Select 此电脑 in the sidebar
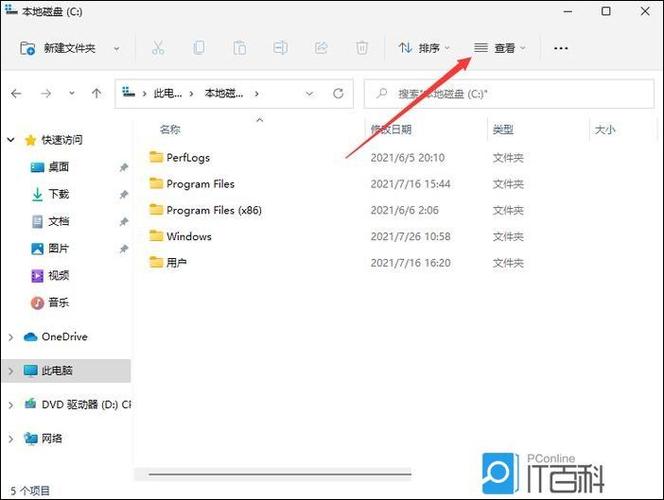Image resolution: width=664 pixels, height=500 pixels. 57,371
